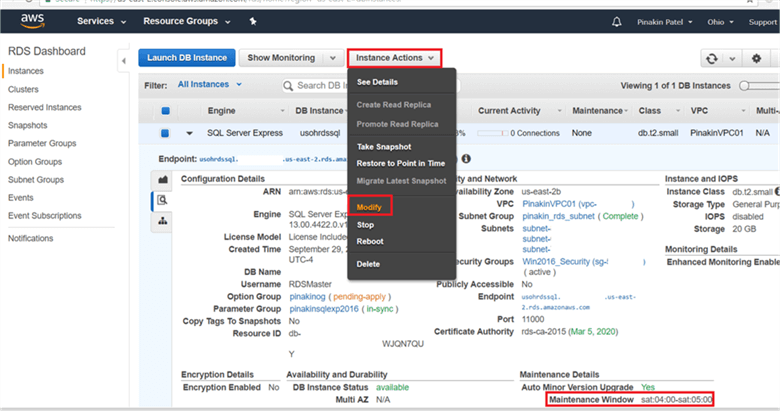This screenshot has width=780, height=411.
Task: Click the Show Monitoring button
Action: [281, 58]
